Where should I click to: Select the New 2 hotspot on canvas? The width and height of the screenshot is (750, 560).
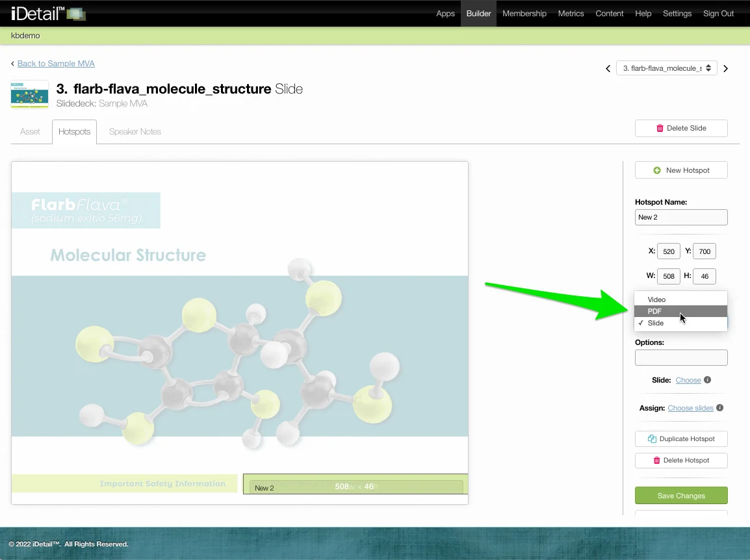pyautogui.click(x=356, y=484)
